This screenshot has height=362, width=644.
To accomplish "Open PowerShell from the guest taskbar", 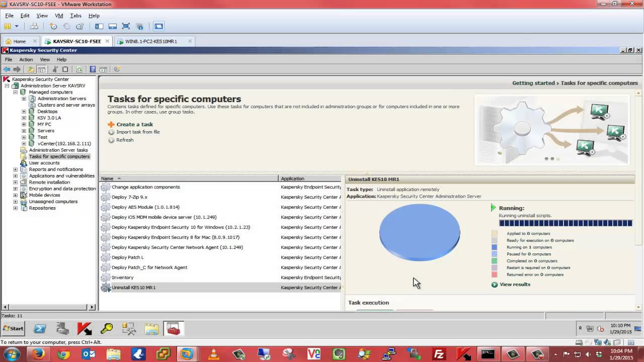I will pos(40,329).
